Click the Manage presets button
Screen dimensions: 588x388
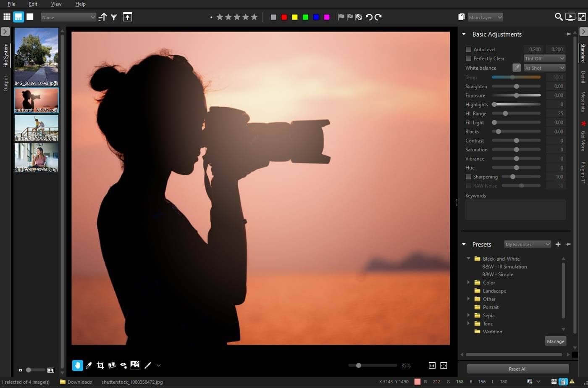pyautogui.click(x=555, y=341)
